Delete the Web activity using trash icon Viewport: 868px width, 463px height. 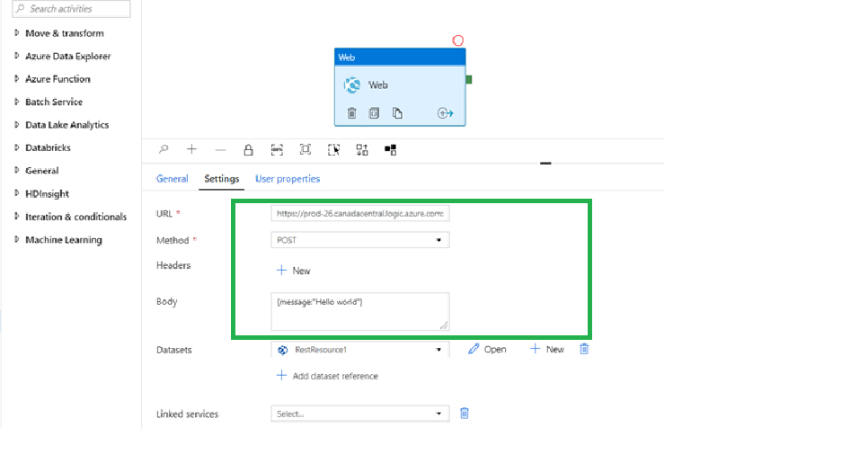tap(351, 113)
